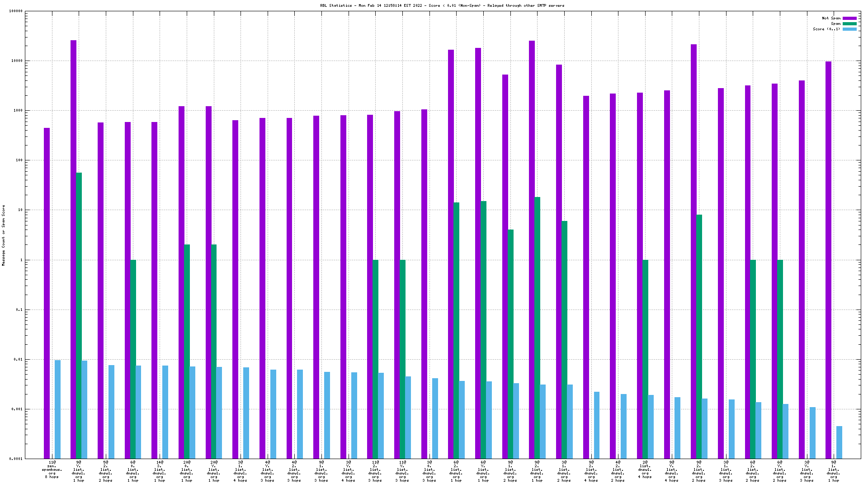
Task: Click the 1000 y-axis tick label
Action: 18,111
